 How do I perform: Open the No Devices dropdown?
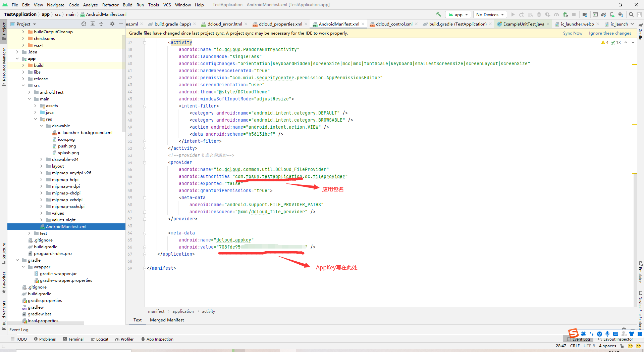[490, 14]
